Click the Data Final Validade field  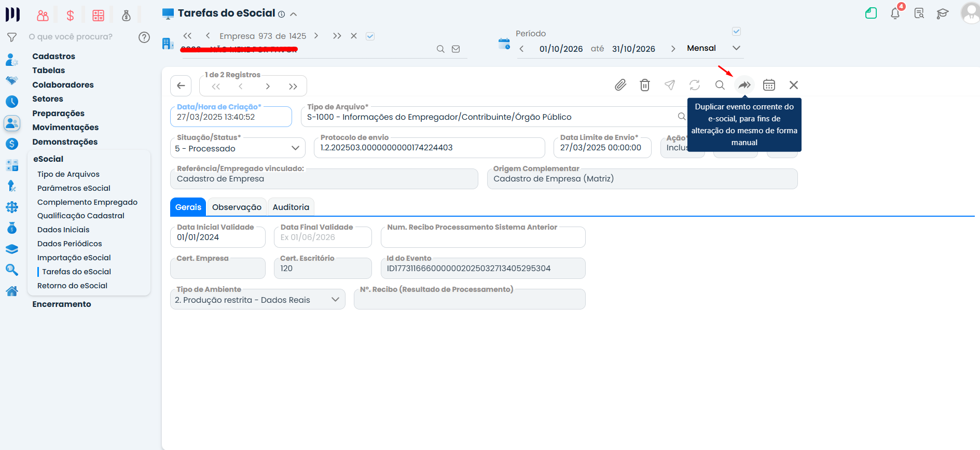323,237
